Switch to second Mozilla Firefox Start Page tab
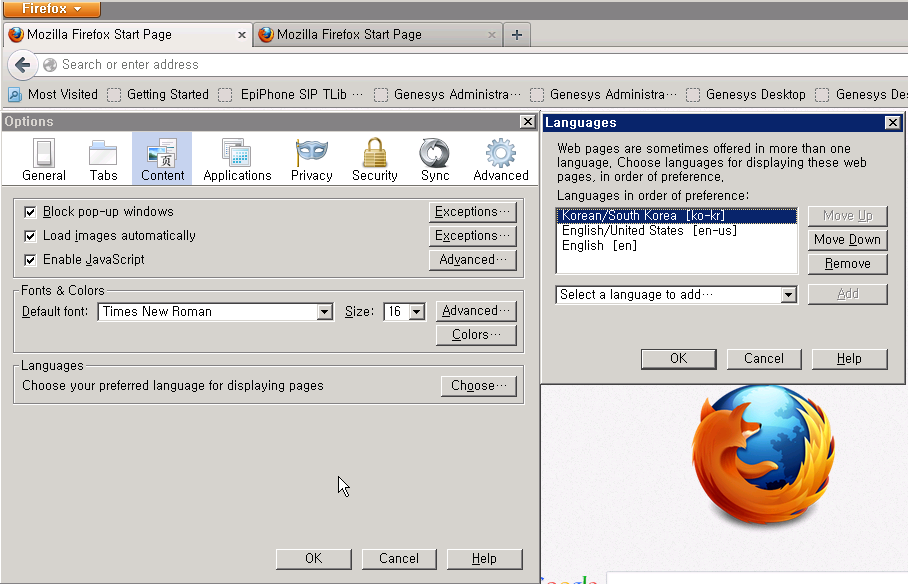This screenshot has width=908, height=584. [x=378, y=35]
